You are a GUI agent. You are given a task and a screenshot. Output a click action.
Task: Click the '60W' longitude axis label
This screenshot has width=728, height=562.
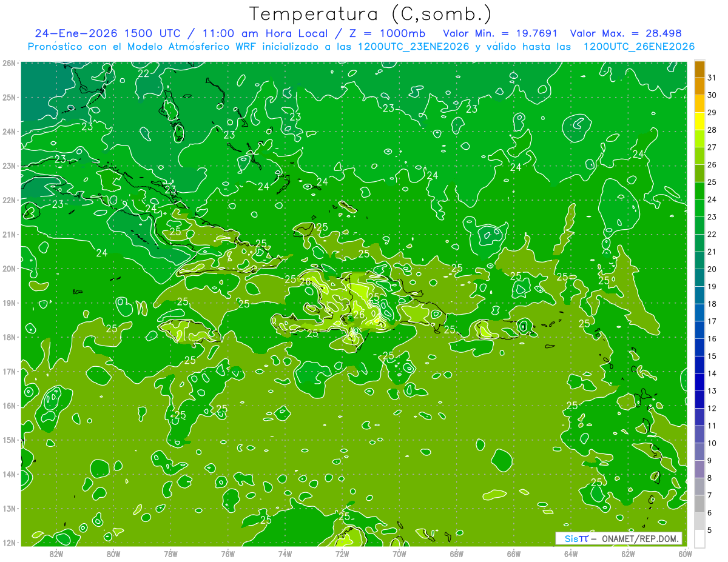(685, 554)
